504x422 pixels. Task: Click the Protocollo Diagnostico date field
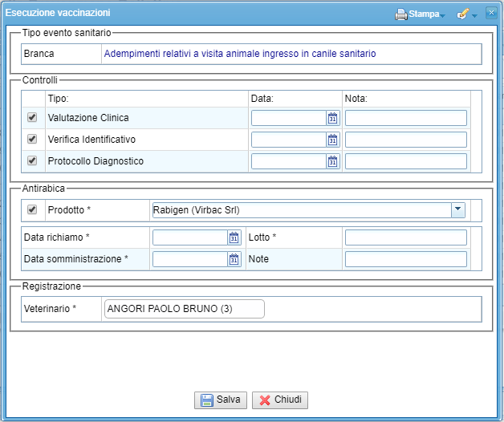pyautogui.click(x=289, y=161)
